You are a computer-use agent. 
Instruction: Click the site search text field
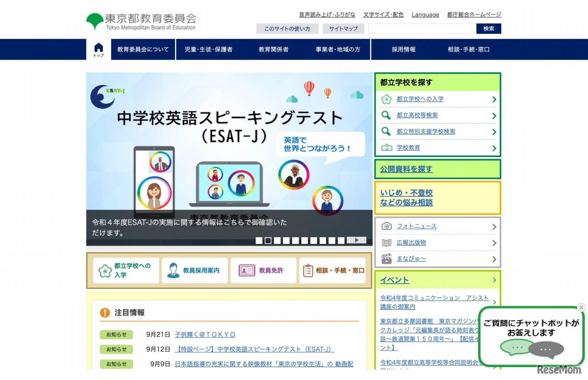point(422,29)
